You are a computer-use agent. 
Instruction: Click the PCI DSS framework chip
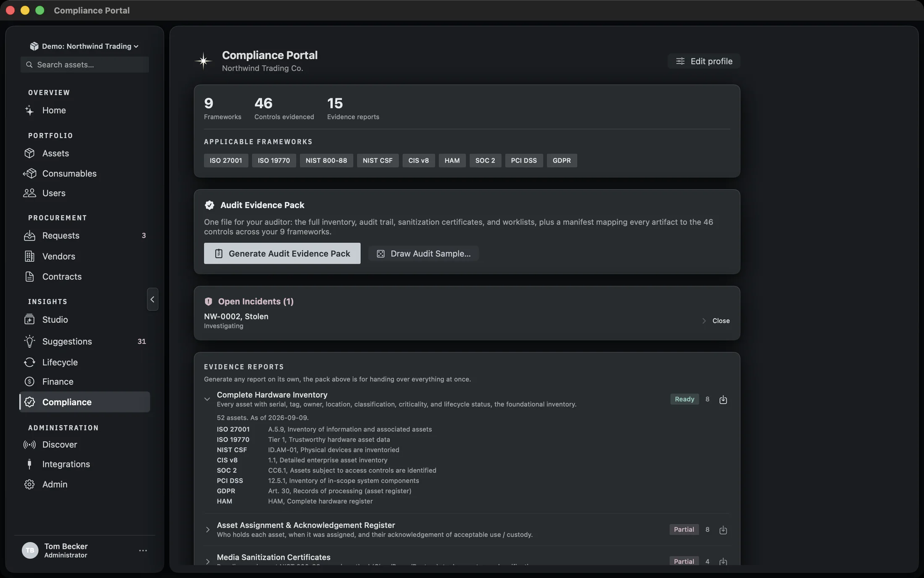click(x=524, y=161)
